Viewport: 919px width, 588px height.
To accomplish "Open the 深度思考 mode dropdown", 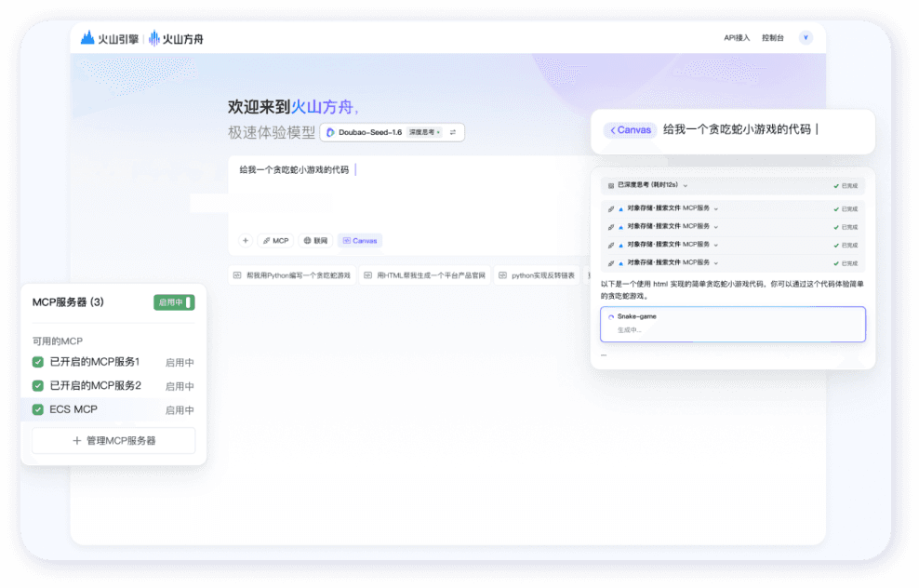I will coord(425,133).
